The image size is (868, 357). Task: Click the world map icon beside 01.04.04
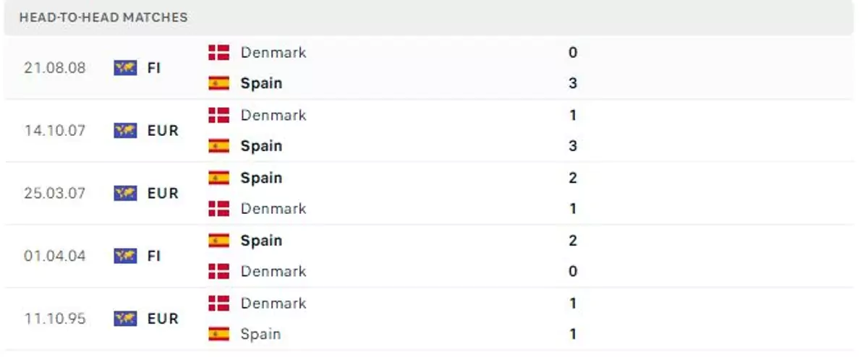pyautogui.click(x=125, y=256)
